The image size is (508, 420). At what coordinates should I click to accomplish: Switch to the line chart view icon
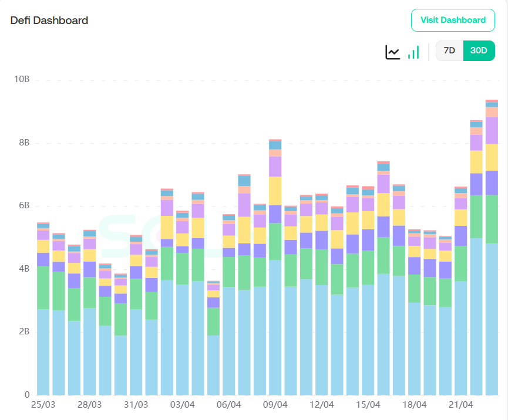coord(392,52)
